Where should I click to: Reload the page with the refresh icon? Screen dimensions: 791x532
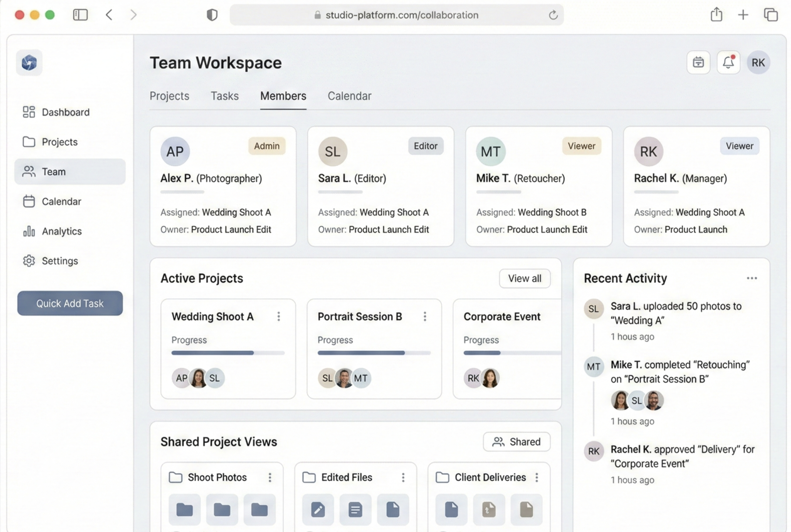click(x=553, y=15)
